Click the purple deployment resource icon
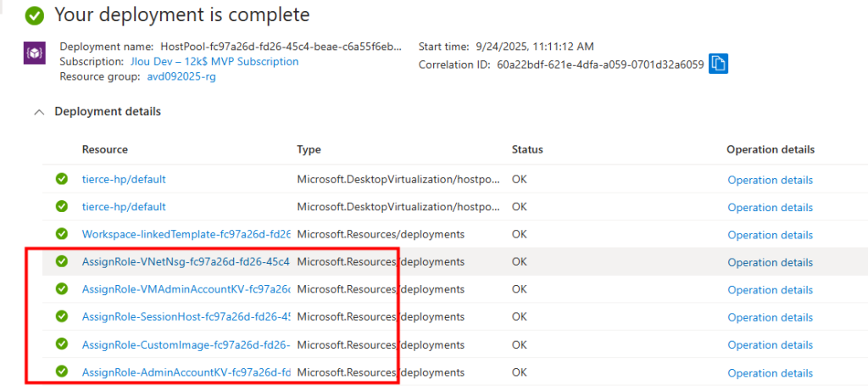 point(33,53)
